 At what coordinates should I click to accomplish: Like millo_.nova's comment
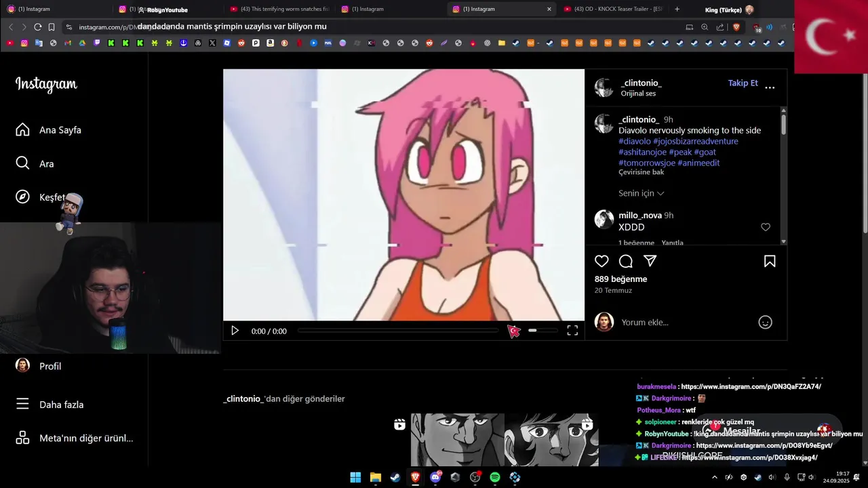point(766,227)
